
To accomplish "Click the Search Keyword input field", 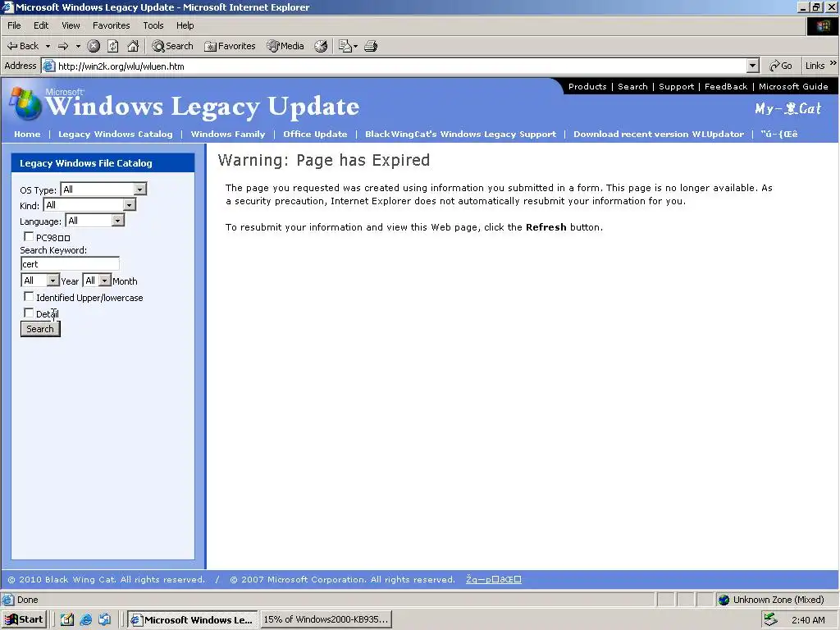I will (71, 263).
